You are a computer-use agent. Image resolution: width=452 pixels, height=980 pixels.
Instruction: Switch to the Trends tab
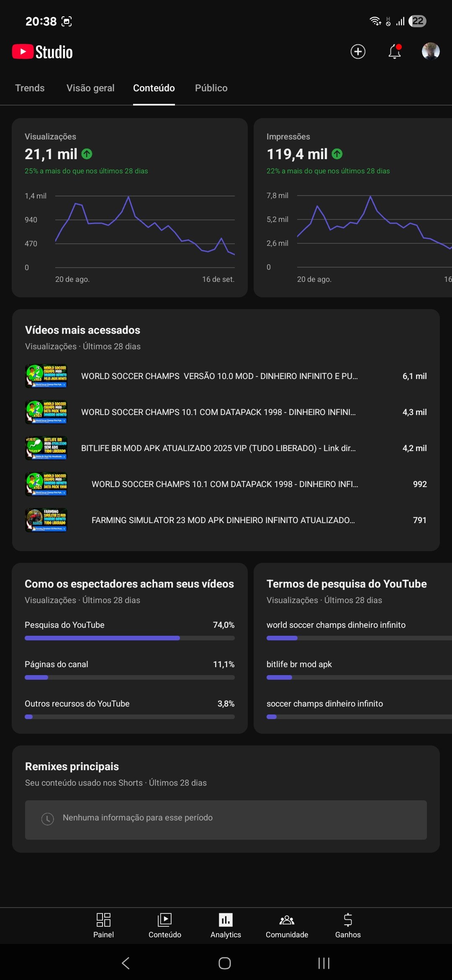[30, 88]
